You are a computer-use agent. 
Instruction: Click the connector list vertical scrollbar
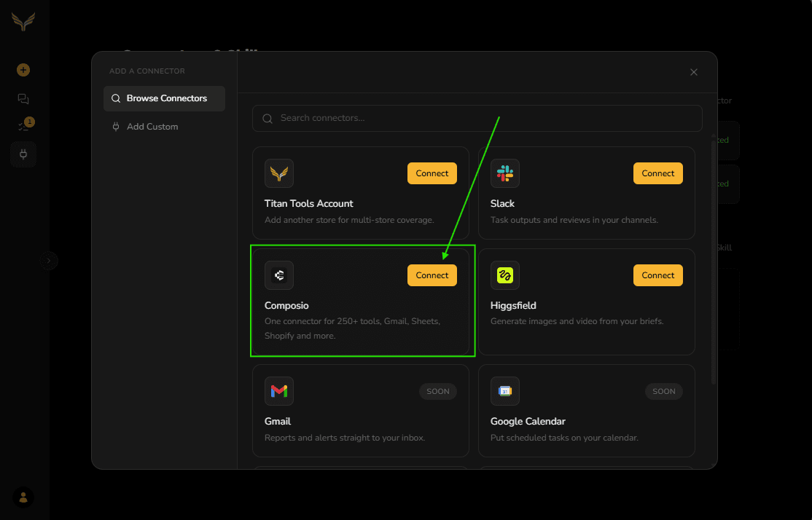[713, 261]
